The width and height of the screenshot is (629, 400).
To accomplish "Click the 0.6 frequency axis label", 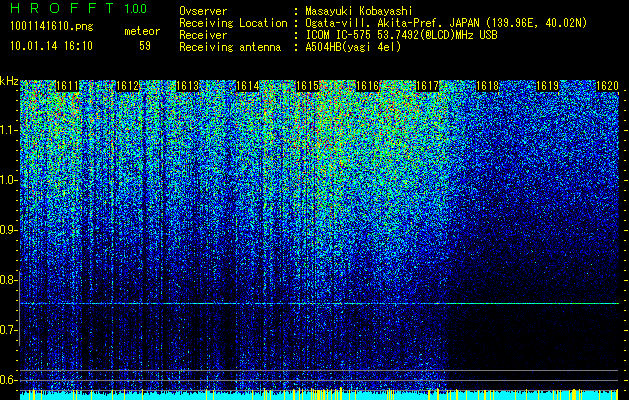I will tap(8, 380).
